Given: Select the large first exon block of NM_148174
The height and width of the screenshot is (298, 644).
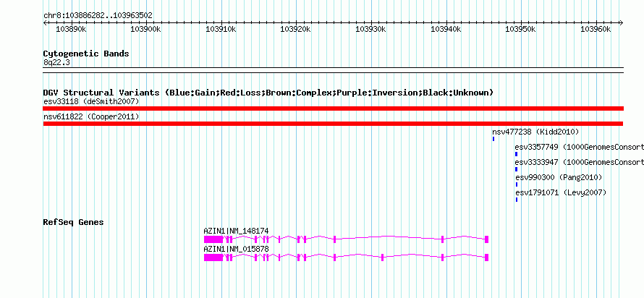Looking at the screenshot, I should pyautogui.click(x=213, y=239).
